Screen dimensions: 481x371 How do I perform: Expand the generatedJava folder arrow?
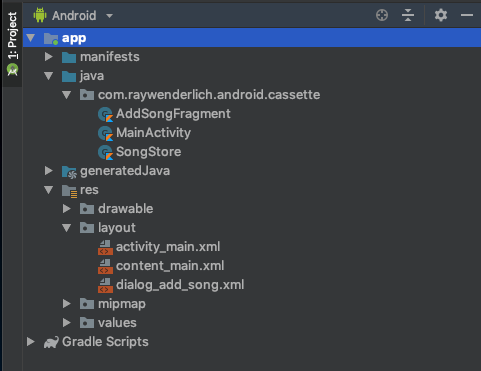[49, 171]
